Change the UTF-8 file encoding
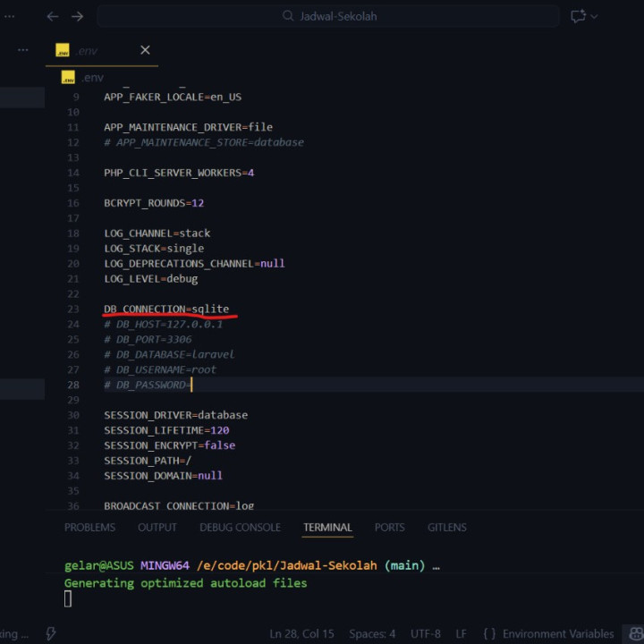The width and height of the screenshot is (644, 644). (x=425, y=633)
